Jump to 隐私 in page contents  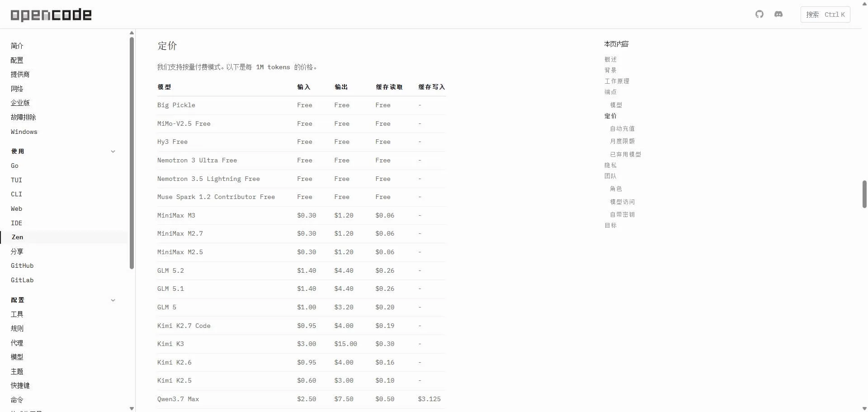pos(610,165)
